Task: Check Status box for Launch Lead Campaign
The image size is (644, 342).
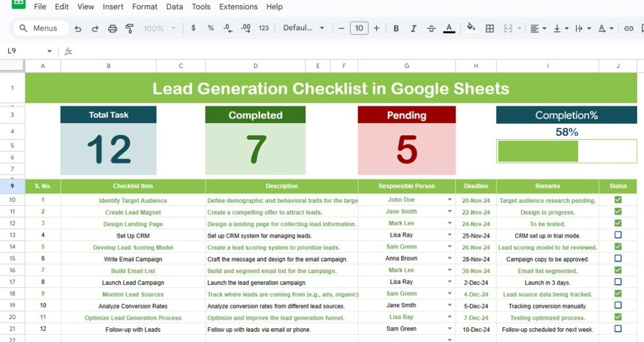Action: (x=618, y=282)
